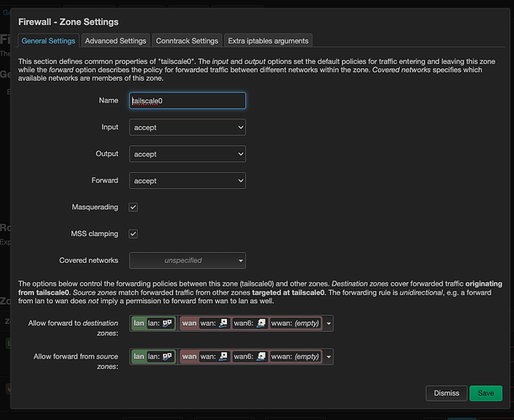Click the wan6 interface icon in destination zones
The image size is (514, 420).
tap(261, 323)
